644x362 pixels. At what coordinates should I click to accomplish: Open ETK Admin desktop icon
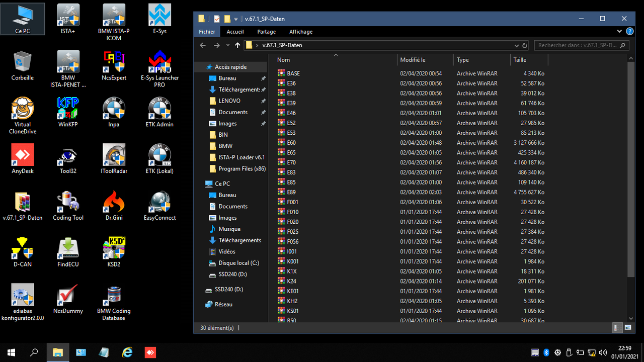[159, 112]
